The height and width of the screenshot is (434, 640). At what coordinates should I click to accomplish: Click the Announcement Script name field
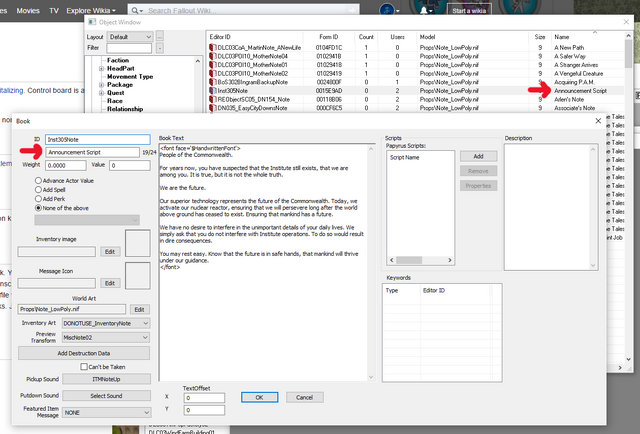tap(92, 152)
